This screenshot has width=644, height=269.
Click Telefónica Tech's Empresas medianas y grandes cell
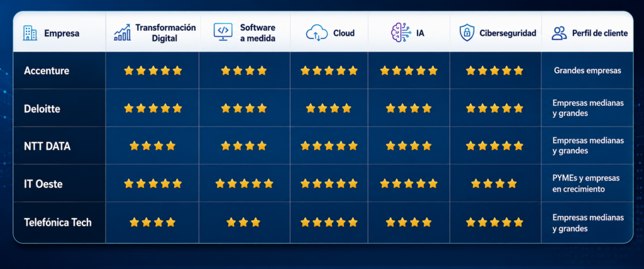(x=588, y=222)
